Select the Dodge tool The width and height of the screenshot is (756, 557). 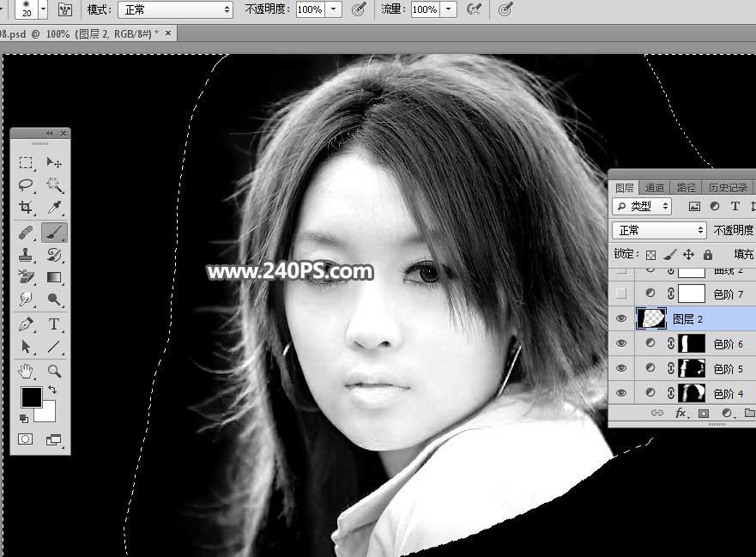click(54, 300)
